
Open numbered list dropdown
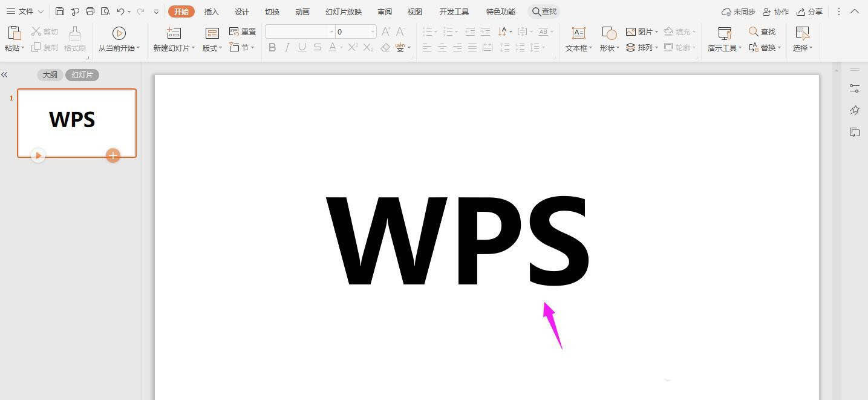456,31
